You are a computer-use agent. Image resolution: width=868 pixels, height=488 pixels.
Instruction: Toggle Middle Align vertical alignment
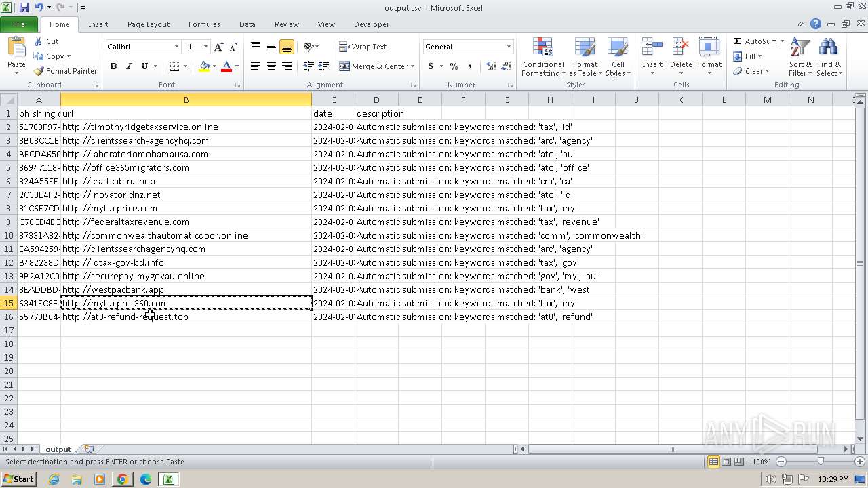pyautogui.click(x=271, y=47)
